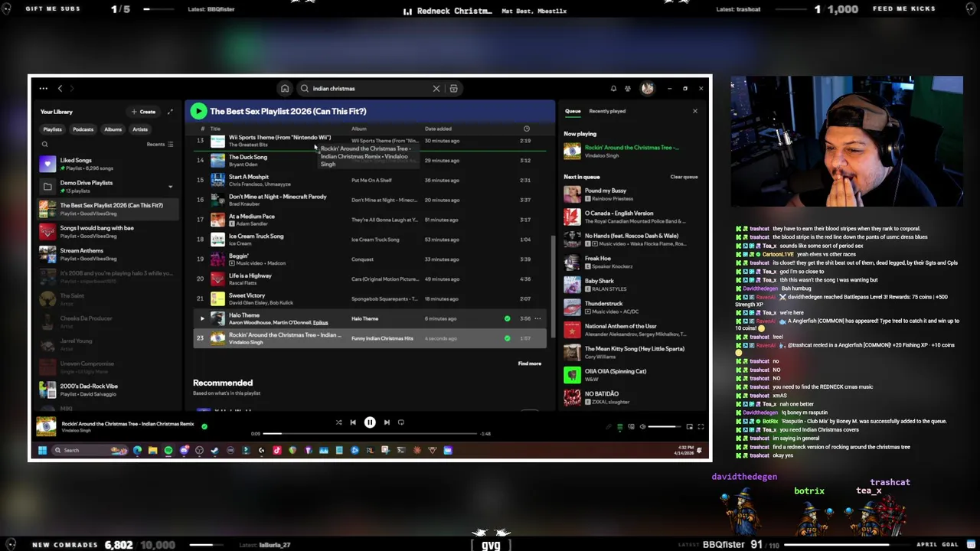Open the Browse icon in search bar
Image resolution: width=980 pixels, height=551 pixels.
pos(453,89)
